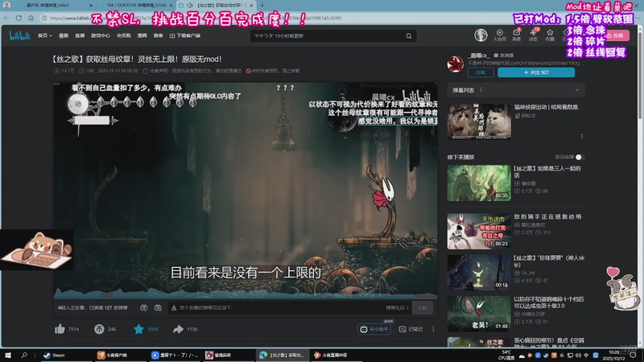Image resolution: width=644 pixels, height=362 pixels.
Task: Open the 大会员 icon in header
Action: (x=499, y=35)
